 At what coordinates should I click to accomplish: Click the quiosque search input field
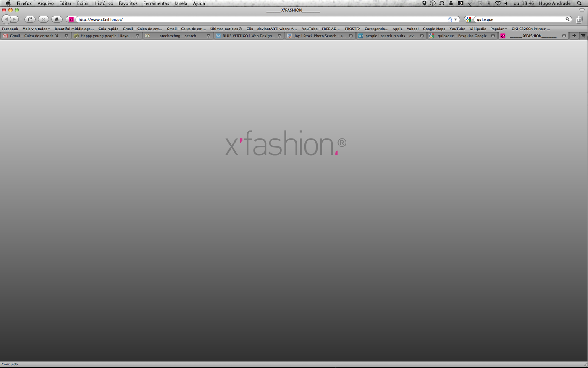520,19
